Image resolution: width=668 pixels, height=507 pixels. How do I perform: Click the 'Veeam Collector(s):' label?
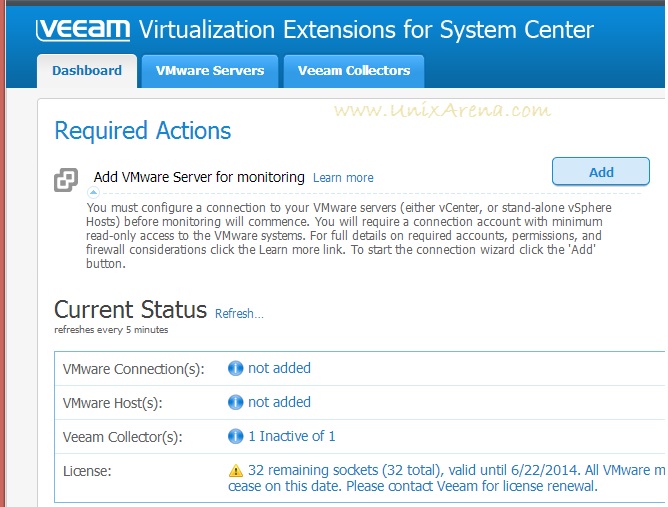pyautogui.click(x=123, y=437)
